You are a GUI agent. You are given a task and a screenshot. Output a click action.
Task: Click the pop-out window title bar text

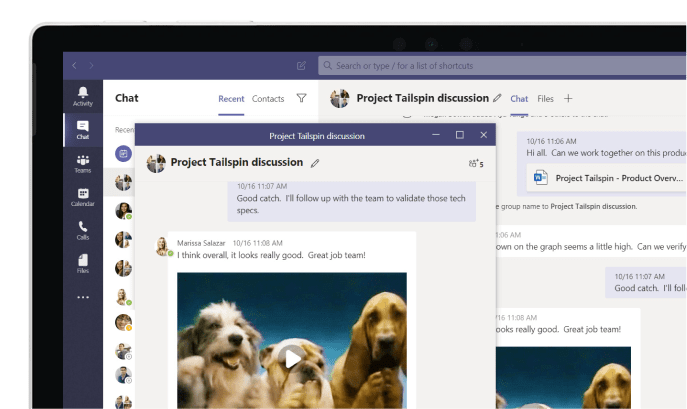[x=317, y=136]
